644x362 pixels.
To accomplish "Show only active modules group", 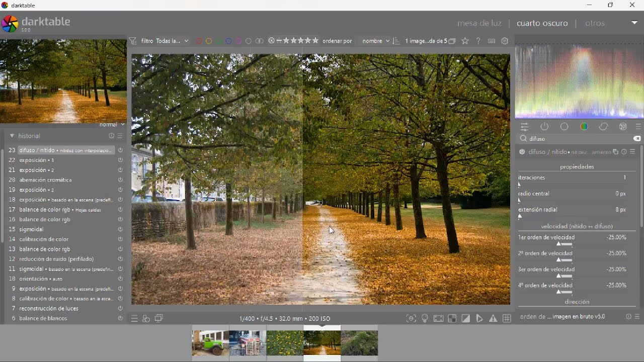I will click(x=544, y=127).
